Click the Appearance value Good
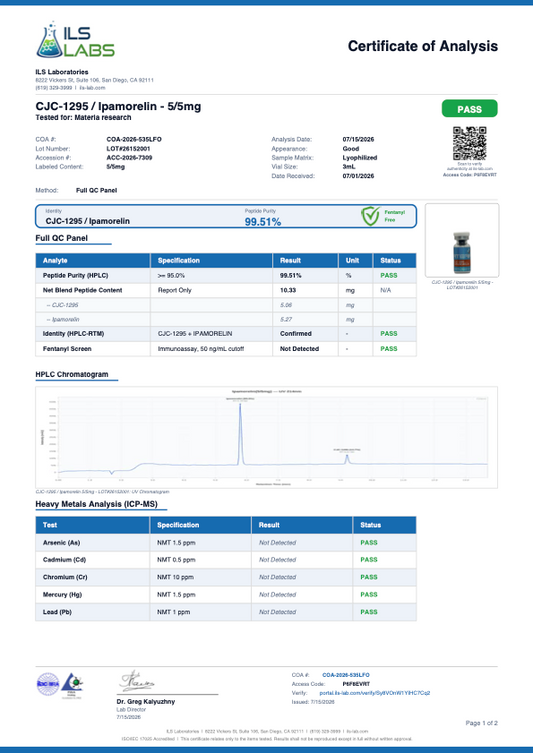Image resolution: width=533 pixels, height=753 pixels. 351,149
